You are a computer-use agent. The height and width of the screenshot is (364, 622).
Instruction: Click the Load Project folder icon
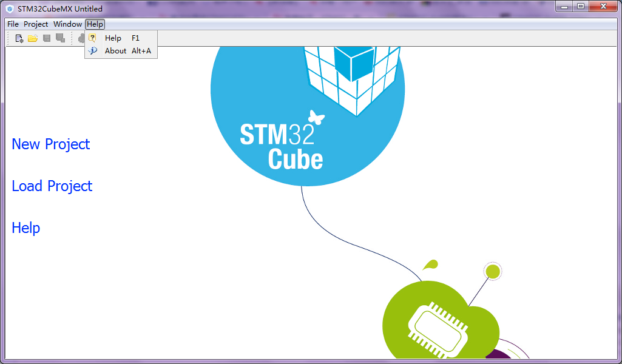tap(33, 38)
